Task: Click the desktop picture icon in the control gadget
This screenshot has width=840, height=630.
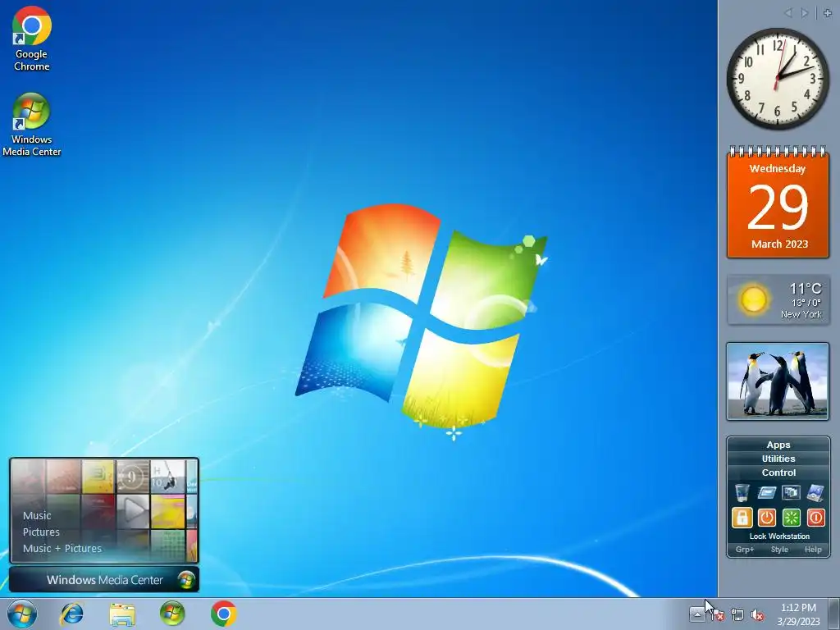Action: coord(815,492)
